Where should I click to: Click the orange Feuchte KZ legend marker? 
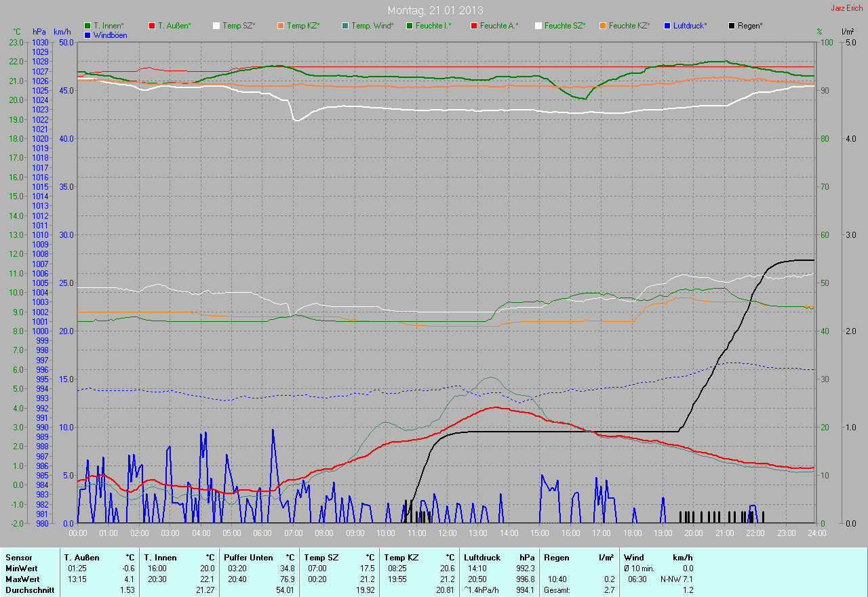pos(603,26)
